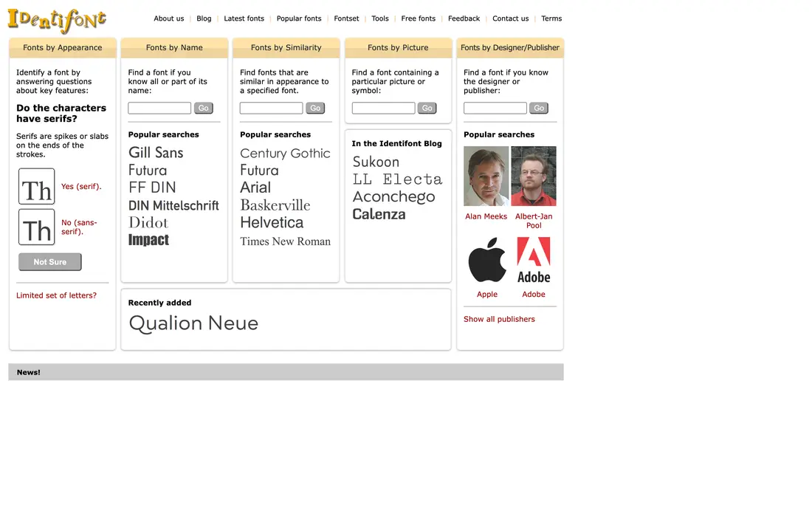The image size is (812, 508).
Task: Open 'Limited set of letters?' link
Action: coord(56,295)
